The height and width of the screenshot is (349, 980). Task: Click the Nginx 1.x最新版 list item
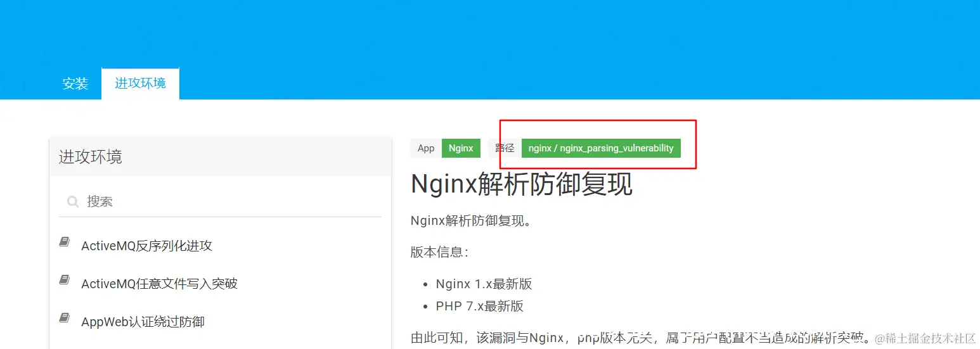[484, 284]
